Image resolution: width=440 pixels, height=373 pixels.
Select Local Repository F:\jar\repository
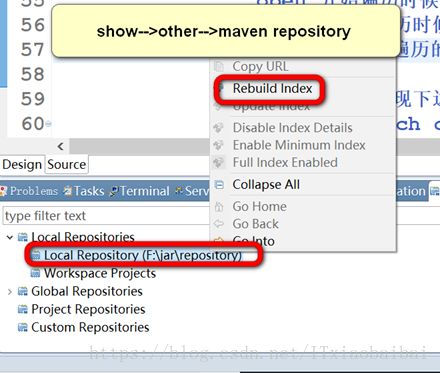click(x=143, y=255)
